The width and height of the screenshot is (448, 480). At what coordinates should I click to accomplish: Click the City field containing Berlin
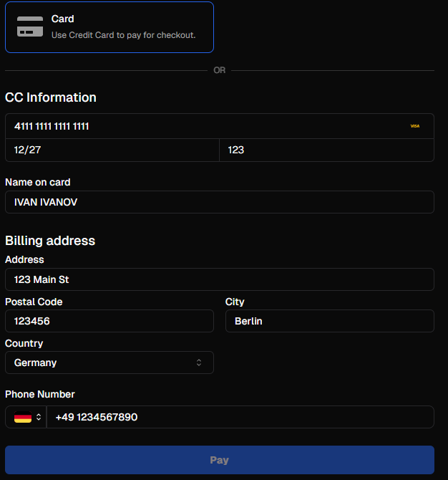click(x=329, y=321)
